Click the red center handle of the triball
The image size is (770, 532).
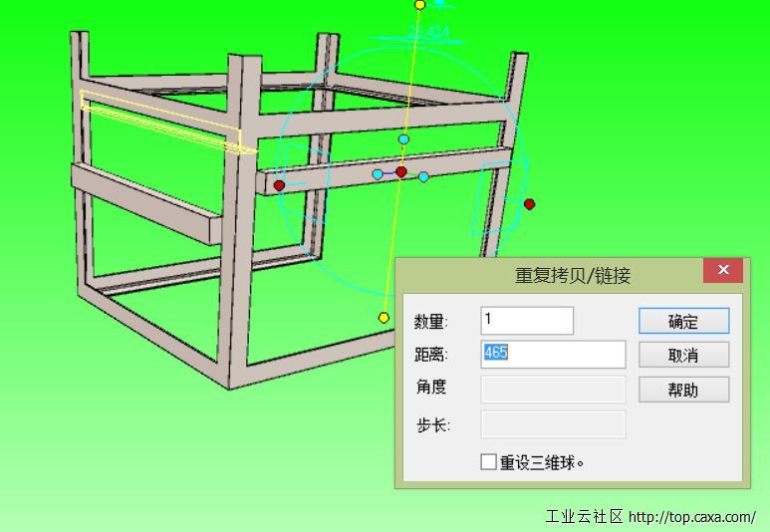click(x=401, y=172)
